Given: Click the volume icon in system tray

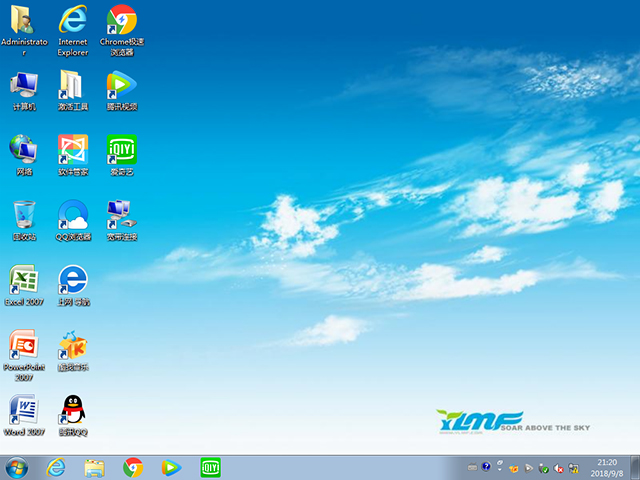Looking at the screenshot, I should click(558, 467).
